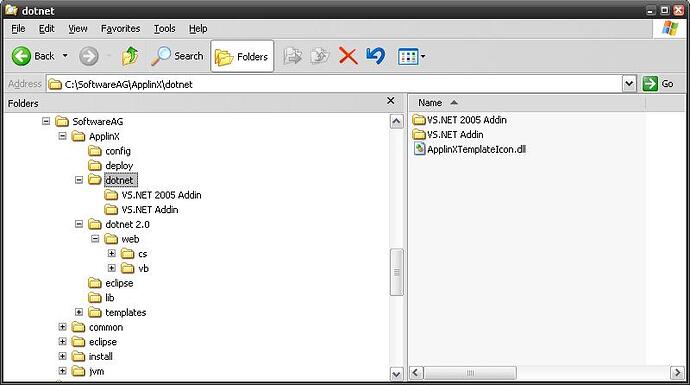Select the dotnet folder in tree
Screen dimensions: 690x385
[113, 180]
